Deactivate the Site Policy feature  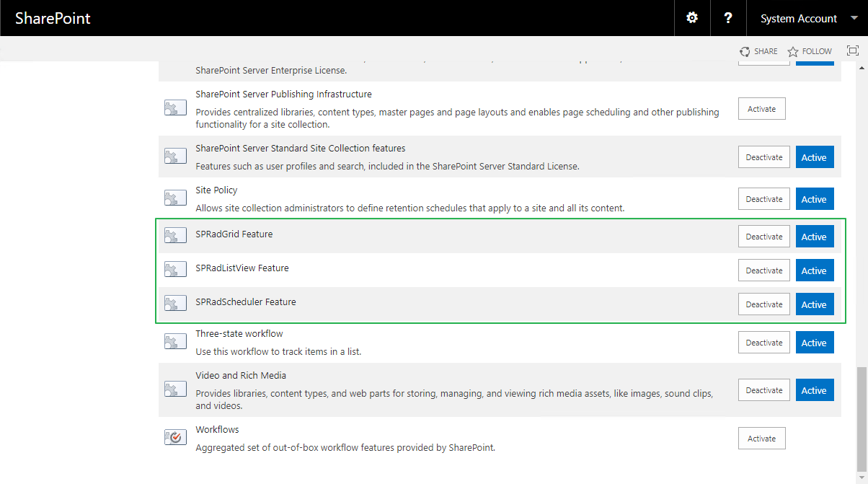pos(764,199)
